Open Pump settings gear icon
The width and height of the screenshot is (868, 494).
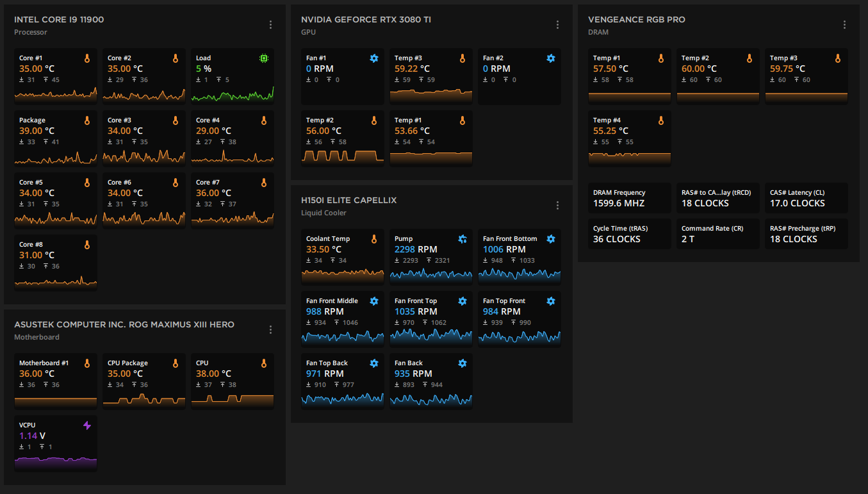coord(463,239)
